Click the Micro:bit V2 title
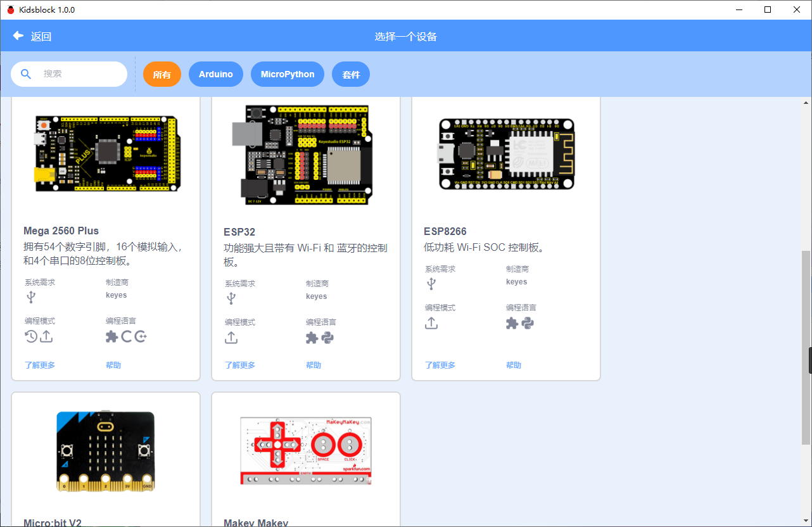This screenshot has width=812, height=527. (53, 523)
